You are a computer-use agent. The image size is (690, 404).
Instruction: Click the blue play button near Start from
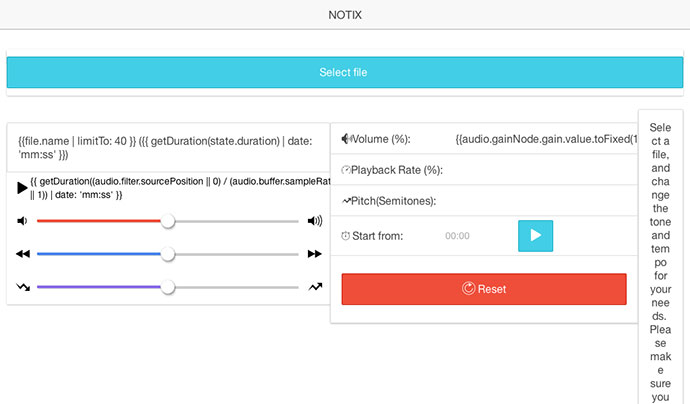[x=536, y=236]
